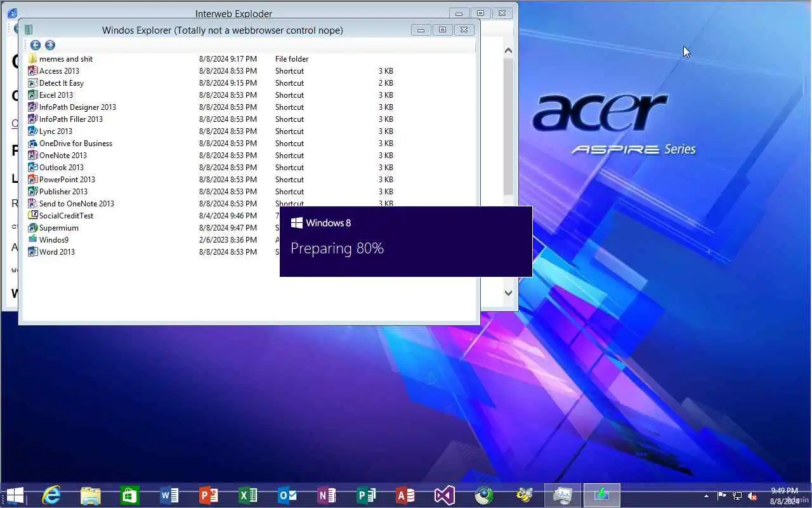Switch to green arrow app taskbar button
812x508 pixels.
point(601,495)
